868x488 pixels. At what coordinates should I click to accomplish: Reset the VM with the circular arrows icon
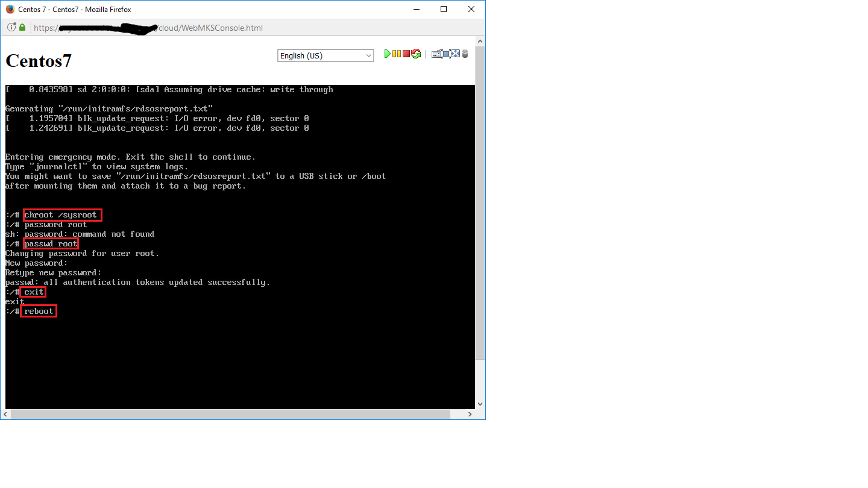coord(416,54)
